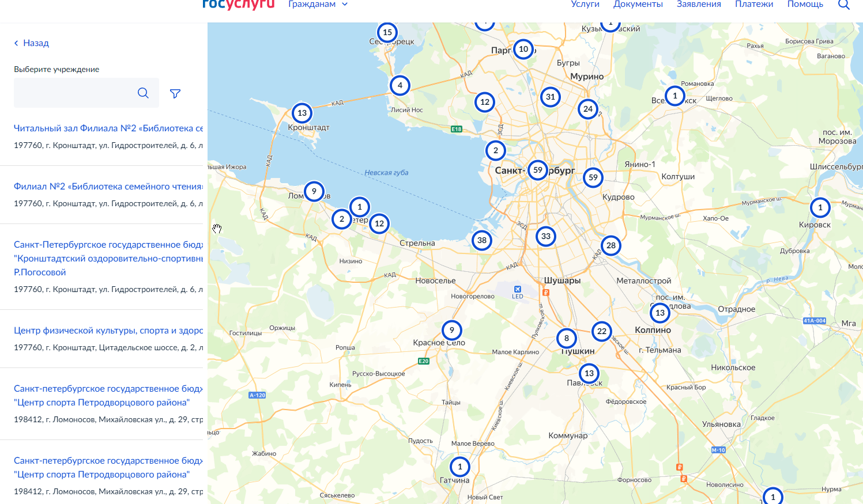Select cluster marker 38 east of Стрельна
Image resolution: width=863 pixels, height=504 pixels.
[x=482, y=240]
